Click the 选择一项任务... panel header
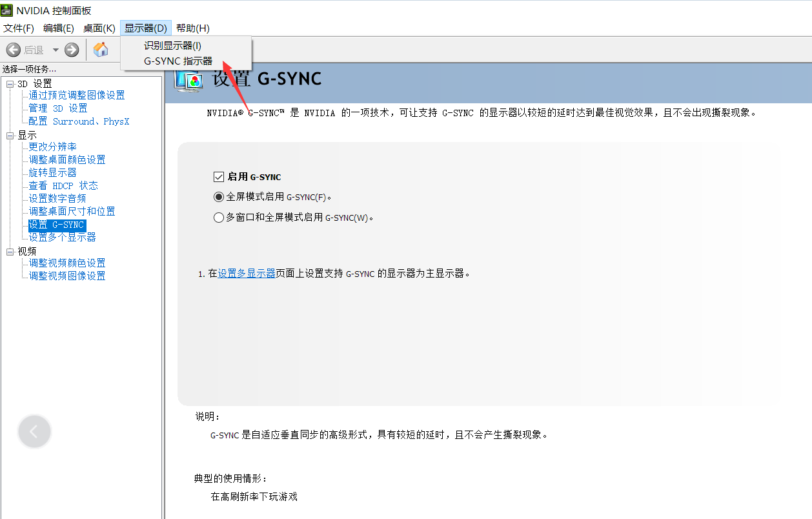The height and width of the screenshot is (519, 812). click(x=30, y=68)
